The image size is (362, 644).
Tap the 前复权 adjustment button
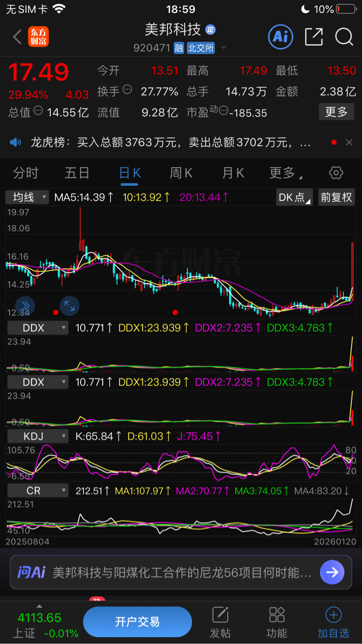pyautogui.click(x=337, y=197)
